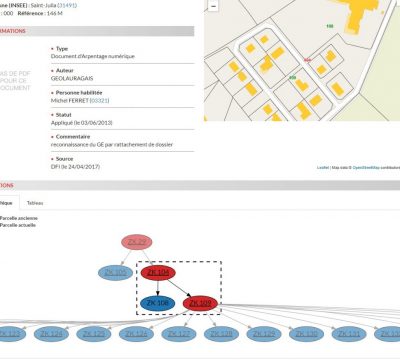Select the ZK 29 parcel node
This screenshot has width=400, height=360.
(x=137, y=242)
